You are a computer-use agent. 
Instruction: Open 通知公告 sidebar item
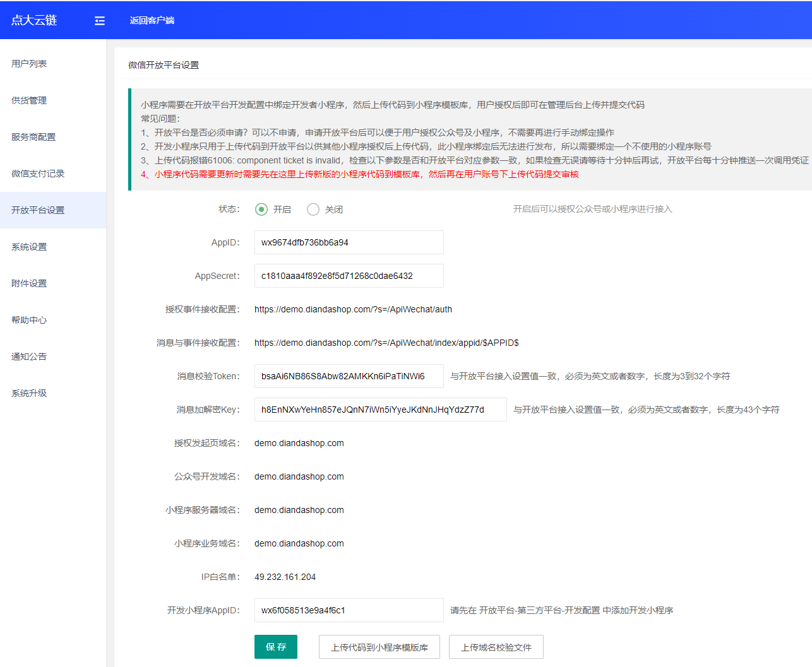[x=53, y=357]
